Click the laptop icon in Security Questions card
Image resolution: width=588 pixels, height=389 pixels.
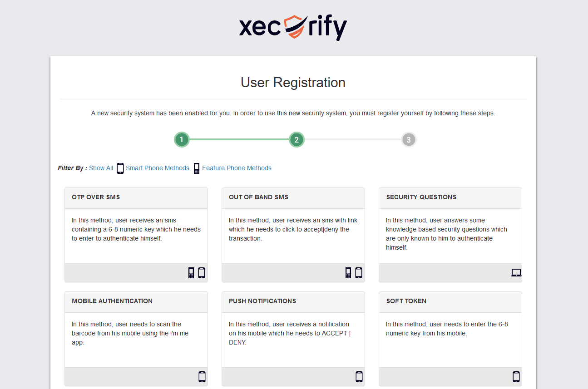point(516,273)
